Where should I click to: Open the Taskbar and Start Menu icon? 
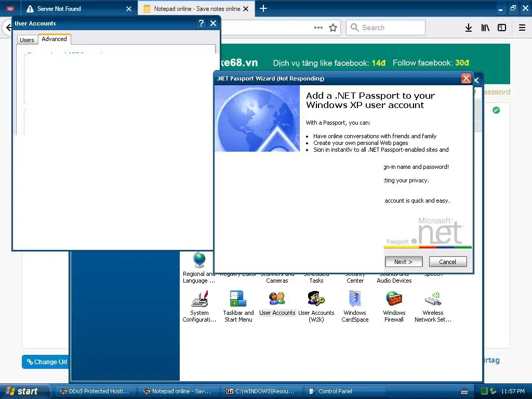pyautogui.click(x=238, y=307)
